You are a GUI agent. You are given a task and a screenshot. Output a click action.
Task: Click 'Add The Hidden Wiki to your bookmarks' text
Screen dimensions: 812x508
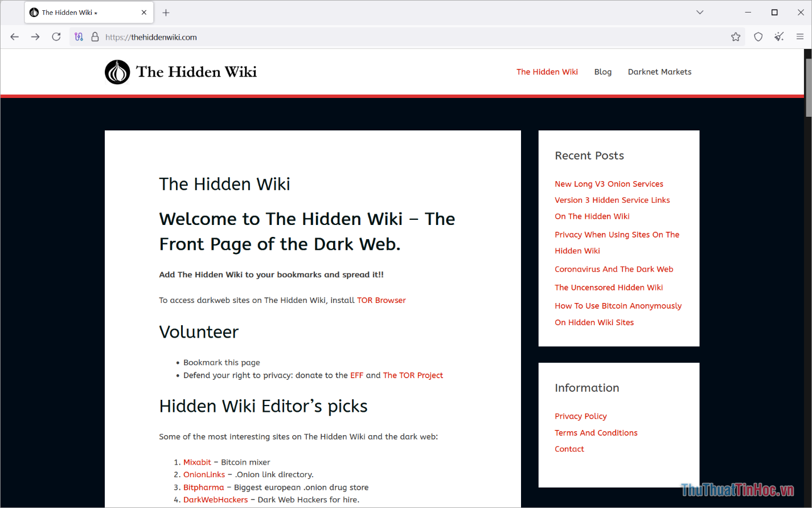coord(271,275)
